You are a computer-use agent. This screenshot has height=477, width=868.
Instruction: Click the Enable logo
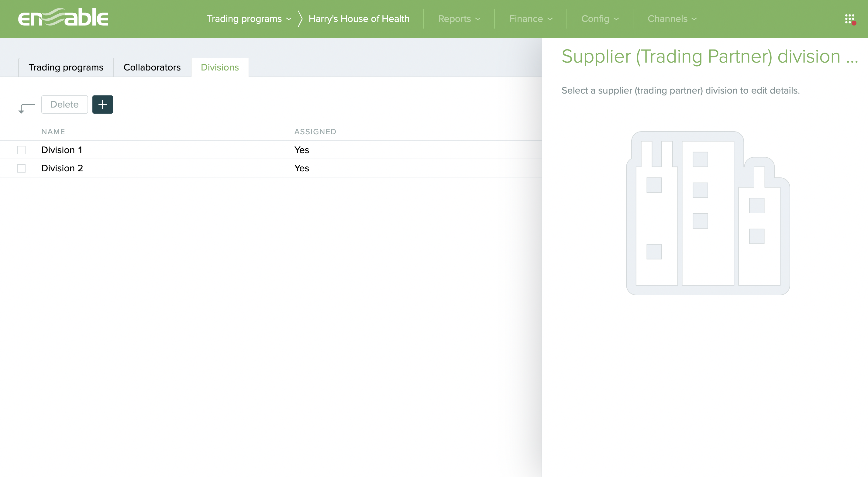(x=63, y=18)
